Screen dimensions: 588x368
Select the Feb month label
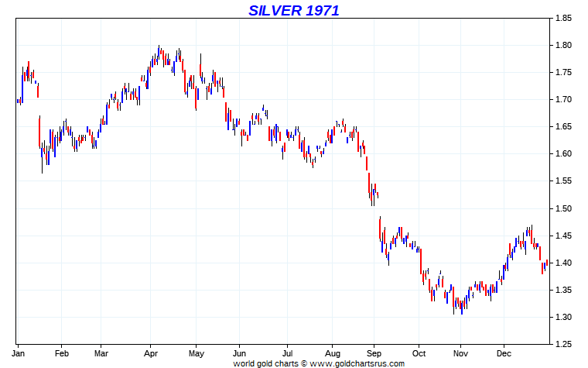pyautogui.click(x=61, y=353)
